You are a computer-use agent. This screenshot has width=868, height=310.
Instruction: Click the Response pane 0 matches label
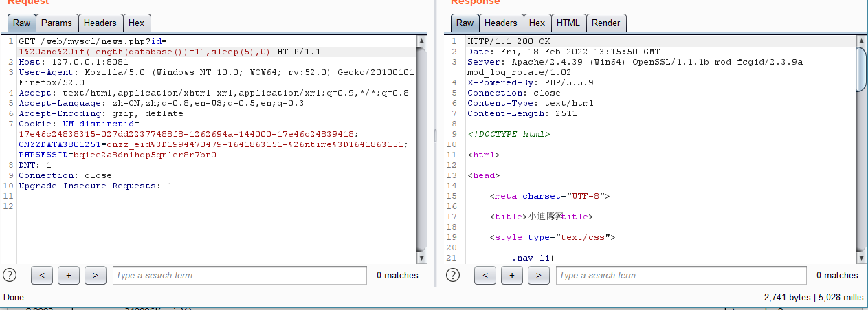[x=837, y=275]
